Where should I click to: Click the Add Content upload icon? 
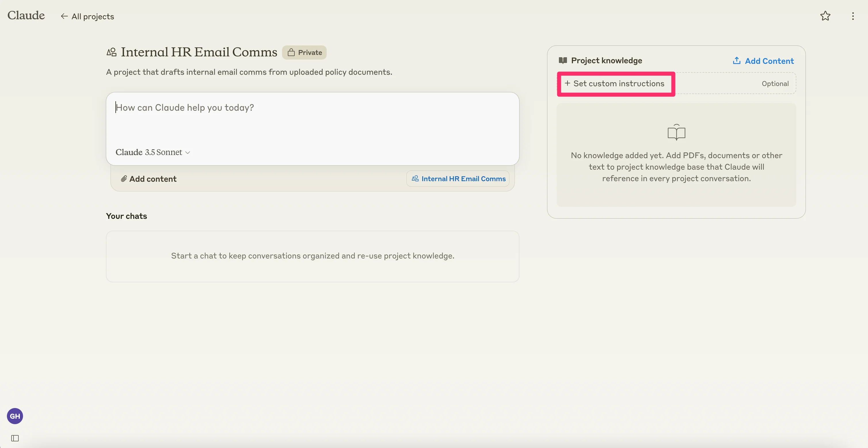point(736,61)
